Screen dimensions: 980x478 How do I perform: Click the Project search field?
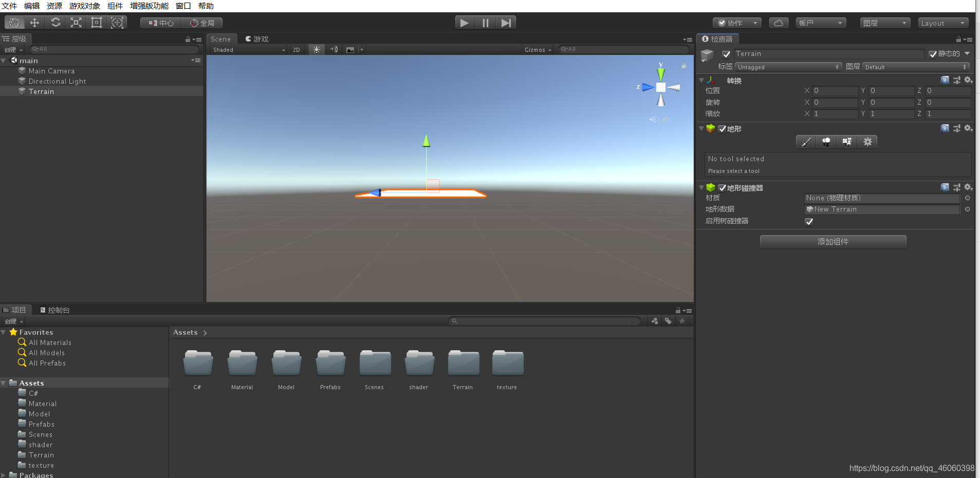point(544,321)
